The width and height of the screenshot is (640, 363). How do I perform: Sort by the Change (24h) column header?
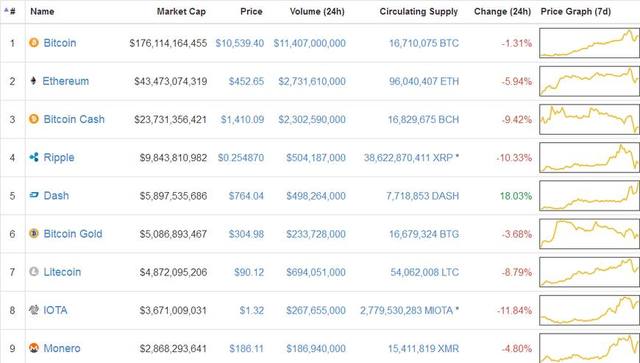pos(502,11)
